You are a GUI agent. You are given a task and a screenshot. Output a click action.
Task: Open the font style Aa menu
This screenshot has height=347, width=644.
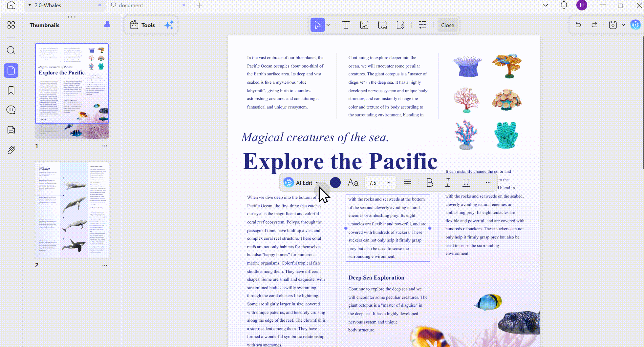353,183
